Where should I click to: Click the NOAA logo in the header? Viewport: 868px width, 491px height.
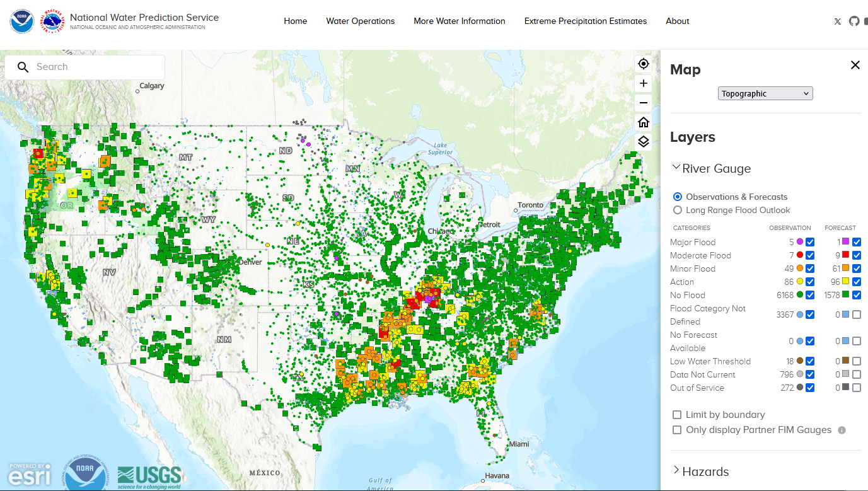pyautogui.click(x=22, y=21)
